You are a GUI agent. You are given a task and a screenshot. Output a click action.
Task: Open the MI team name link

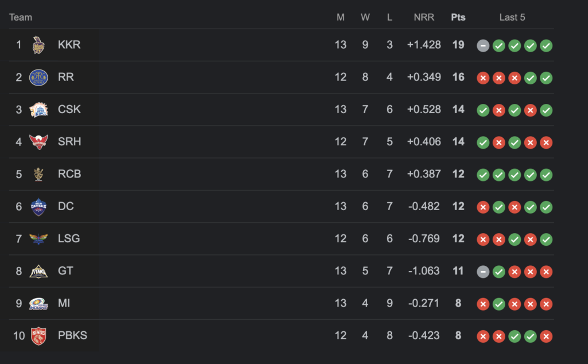pyautogui.click(x=64, y=303)
